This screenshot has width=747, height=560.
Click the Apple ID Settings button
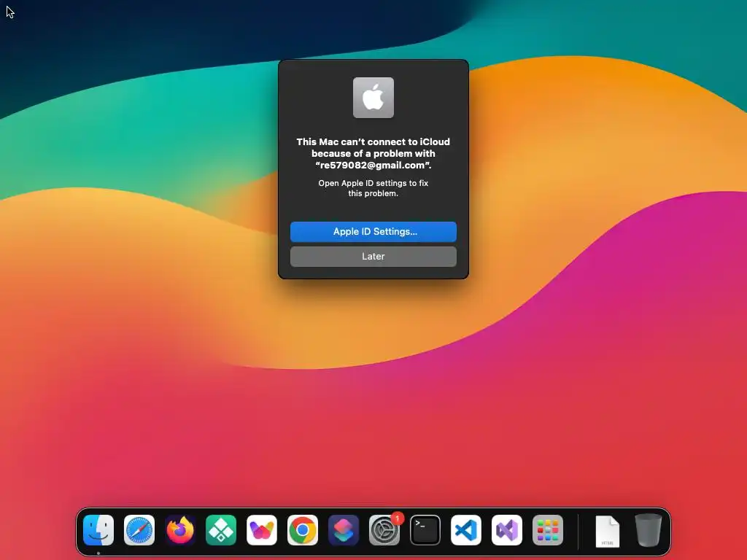pos(373,231)
